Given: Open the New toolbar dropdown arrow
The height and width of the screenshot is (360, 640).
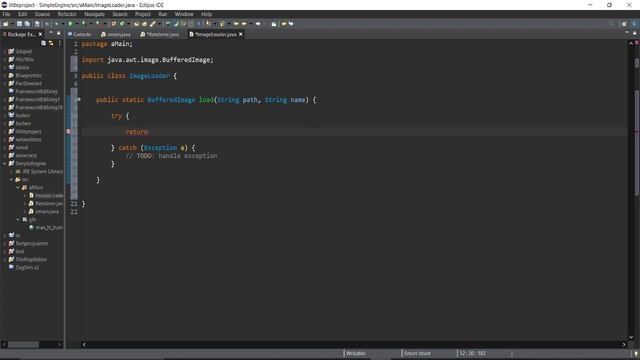Looking at the screenshot, I should coord(12,24).
